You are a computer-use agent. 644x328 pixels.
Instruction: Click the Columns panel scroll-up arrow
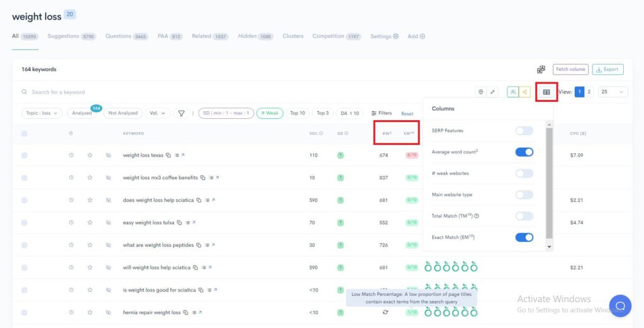point(549,124)
